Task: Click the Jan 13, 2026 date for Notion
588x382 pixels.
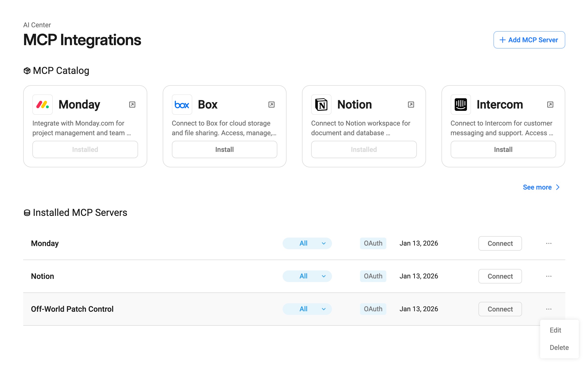Action: [419, 276]
